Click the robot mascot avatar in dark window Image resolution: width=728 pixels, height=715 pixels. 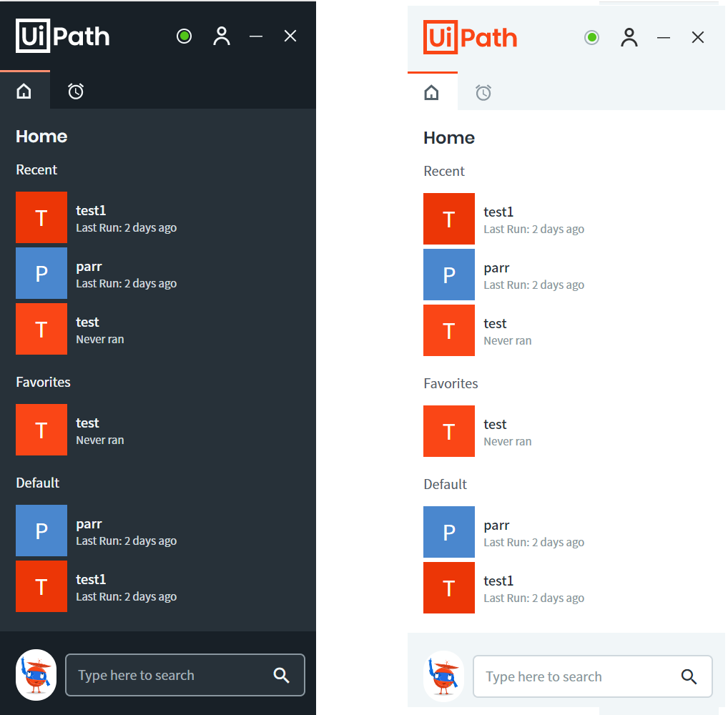[36, 675]
